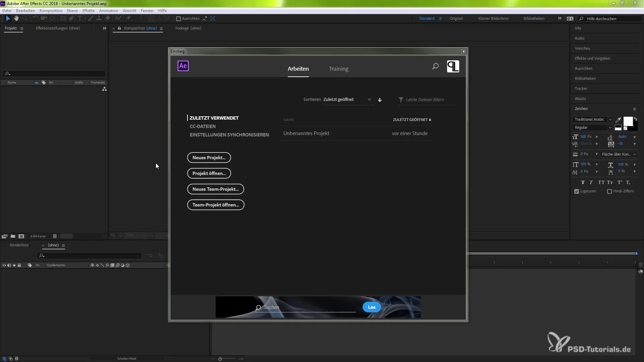Select the Puppet Pin tool

point(128,18)
